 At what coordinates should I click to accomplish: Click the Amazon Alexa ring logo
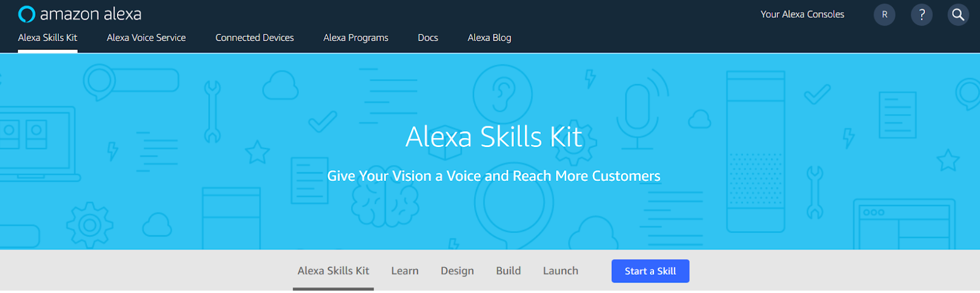26,14
